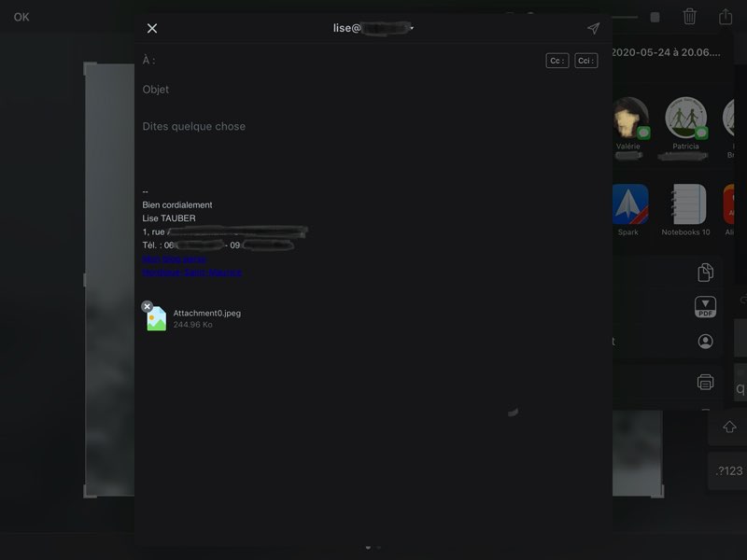Close the email compose window
Screen dimensions: 747x560
(152, 28)
